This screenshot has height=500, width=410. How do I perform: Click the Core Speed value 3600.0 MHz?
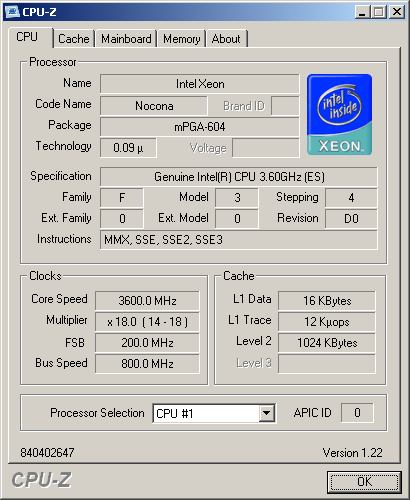pos(147,301)
